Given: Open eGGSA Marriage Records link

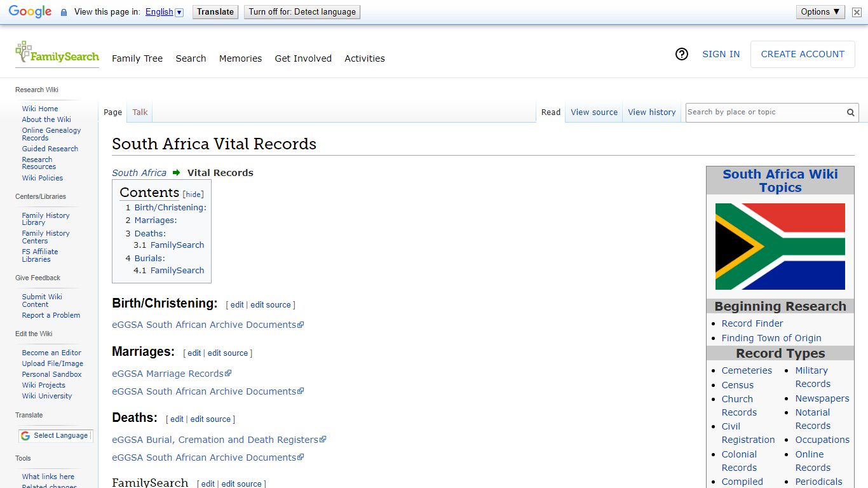Looking at the screenshot, I should click(x=172, y=374).
